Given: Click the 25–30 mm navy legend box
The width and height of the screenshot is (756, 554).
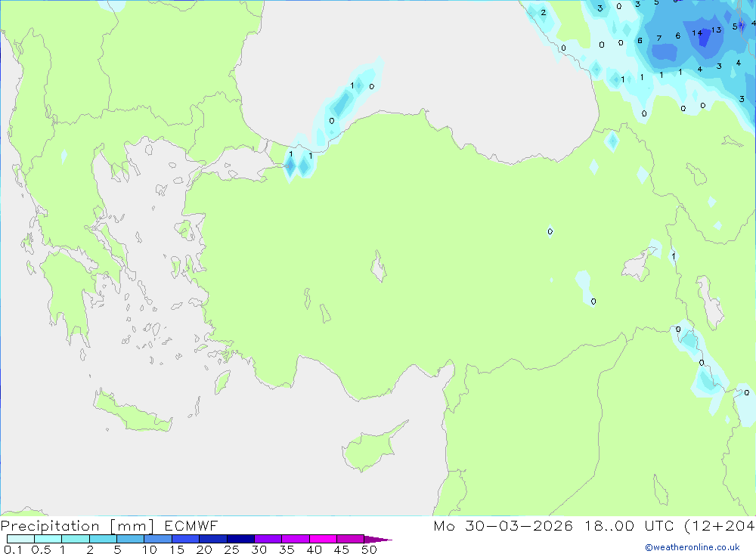Looking at the screenshot, I should coord(240,539).
